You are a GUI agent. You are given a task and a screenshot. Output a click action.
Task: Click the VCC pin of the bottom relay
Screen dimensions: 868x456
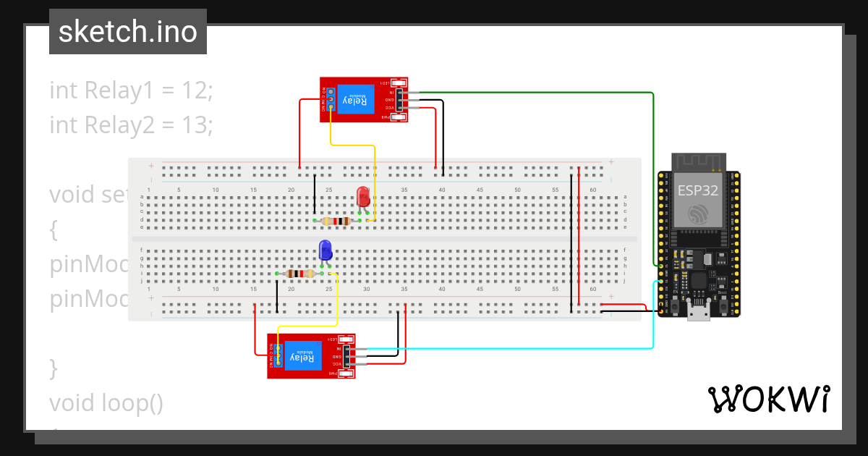click(x=346, y=364)
